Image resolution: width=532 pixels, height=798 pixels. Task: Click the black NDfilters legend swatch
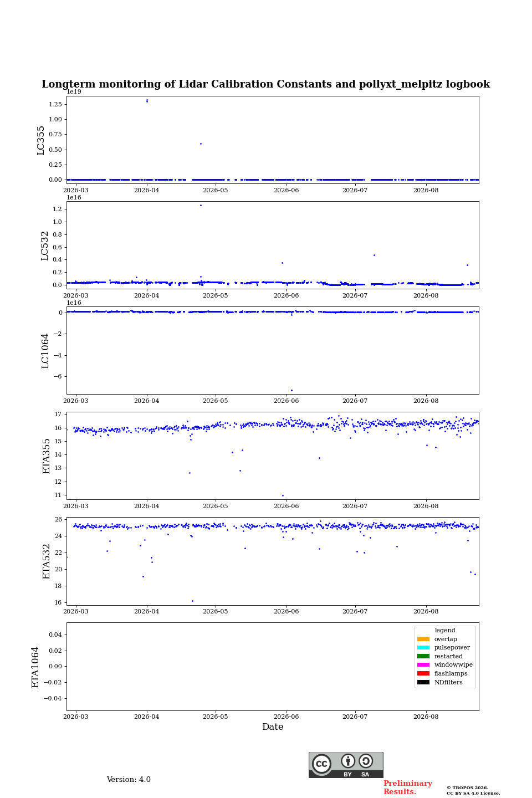click(423, 682)
